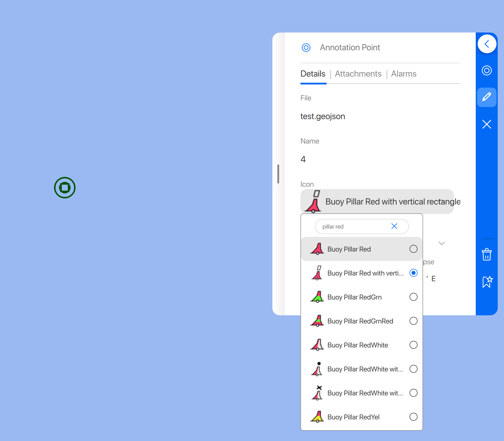Open the Icon dropdown showing Buoy Pillar Red

coord(377,201)
